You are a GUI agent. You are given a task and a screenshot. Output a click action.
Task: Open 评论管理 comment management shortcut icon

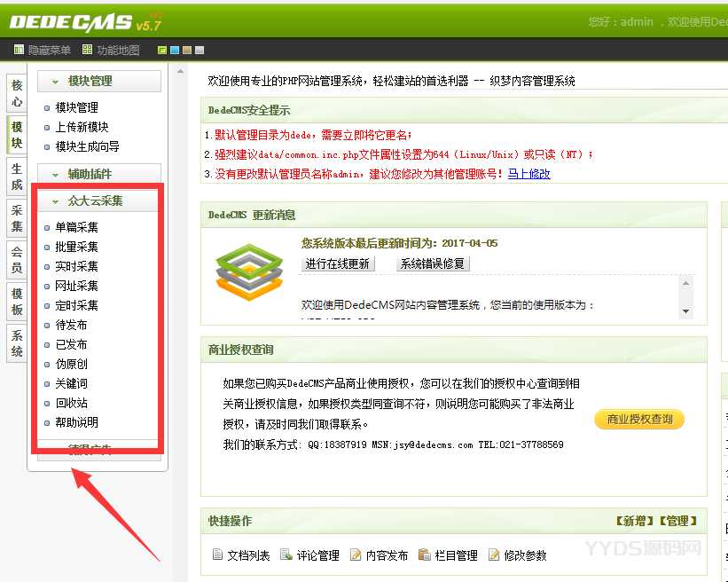click(x=286, y=555)
